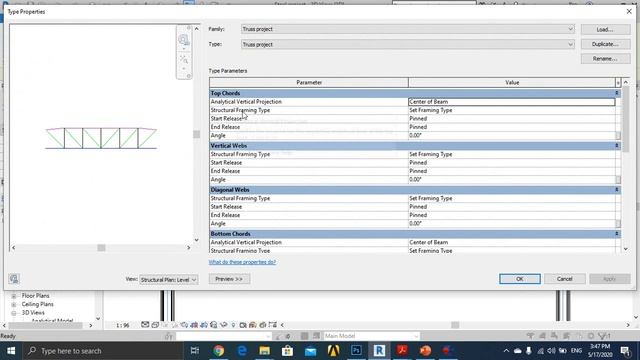The height and width of the screenshot is (360, 640).
Task: Select Bottom Chords Analytical Vertical Projection value
Action: click(x=512, y=242)
